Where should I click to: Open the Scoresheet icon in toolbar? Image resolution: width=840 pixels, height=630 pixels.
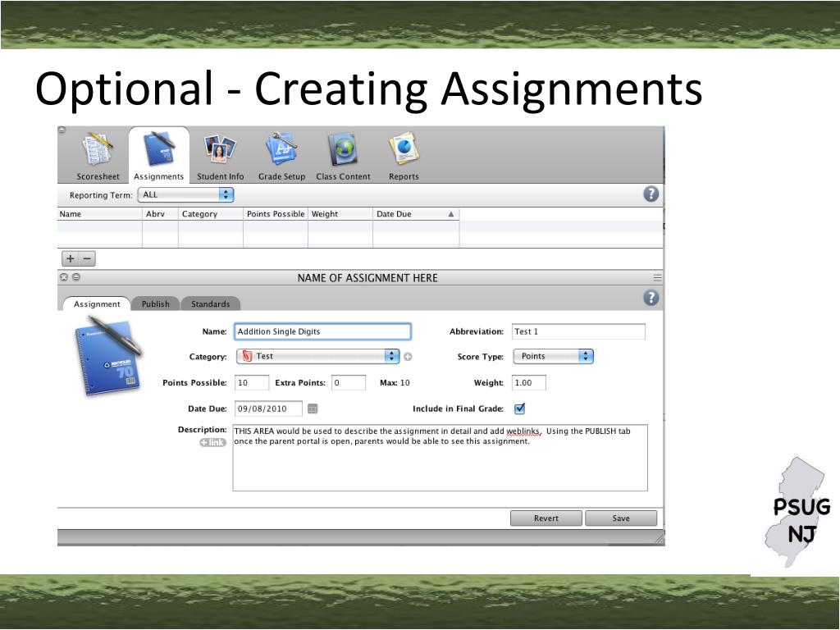(98, 152)
